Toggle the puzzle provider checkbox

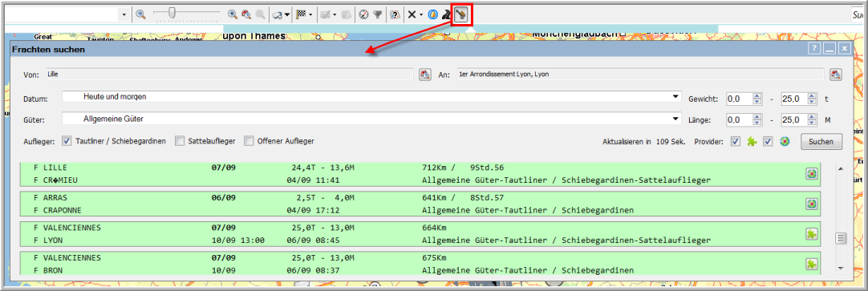735,142
